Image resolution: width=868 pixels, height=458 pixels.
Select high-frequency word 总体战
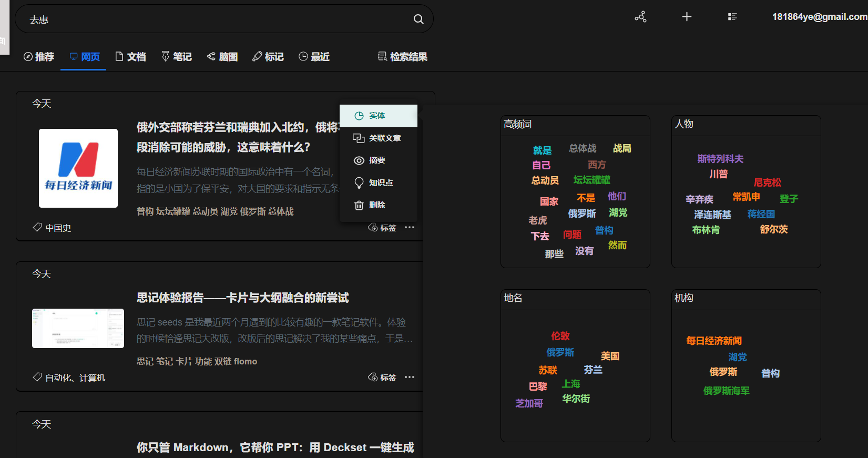(x=583, y=148)
